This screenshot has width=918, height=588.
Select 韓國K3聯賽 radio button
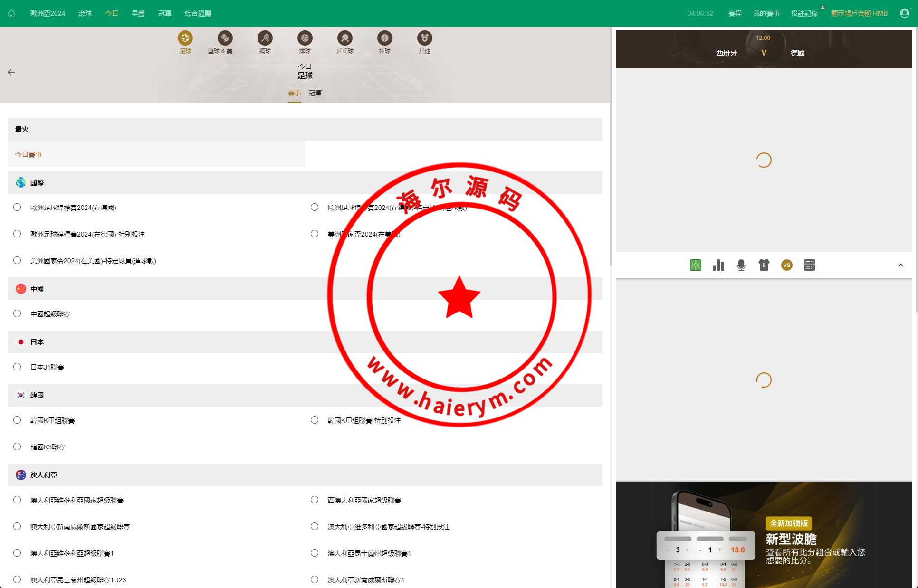pyautogui.click(x=17, y=446)
